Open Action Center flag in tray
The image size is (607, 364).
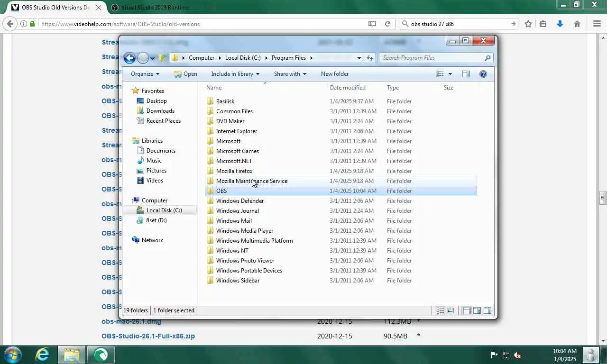[x=494, y=355]
